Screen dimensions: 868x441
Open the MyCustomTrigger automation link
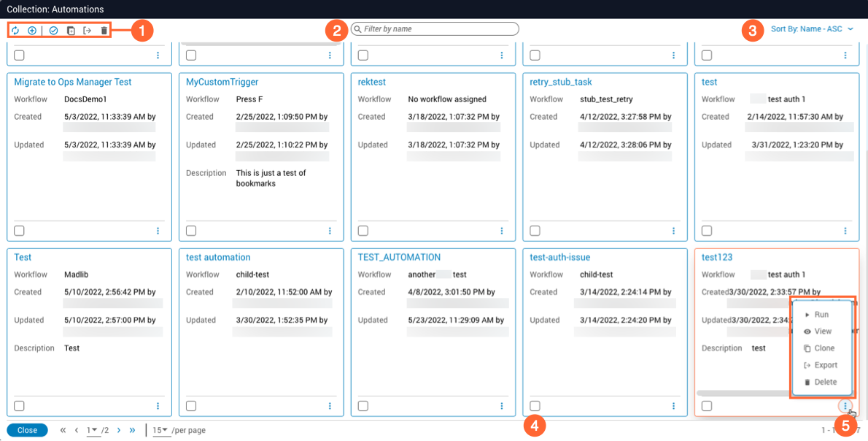pos(222,82)
